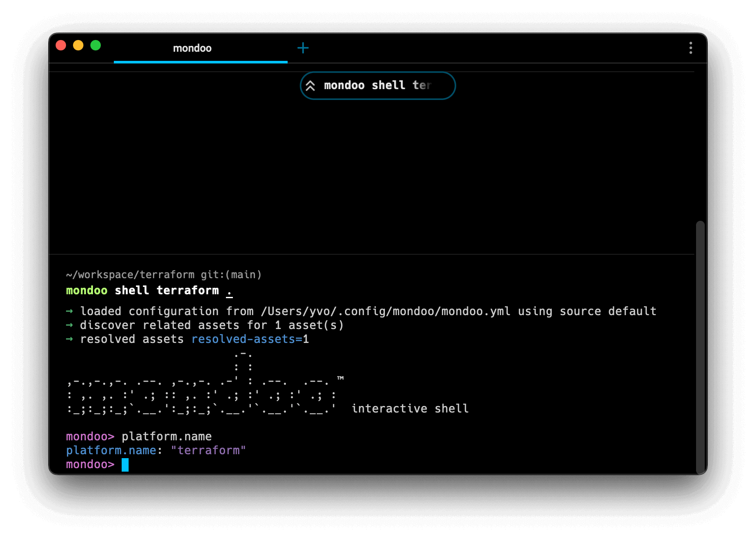Switch to the mondoo tab
This screenshot has height=539, width=756.
tap(192, 48)
